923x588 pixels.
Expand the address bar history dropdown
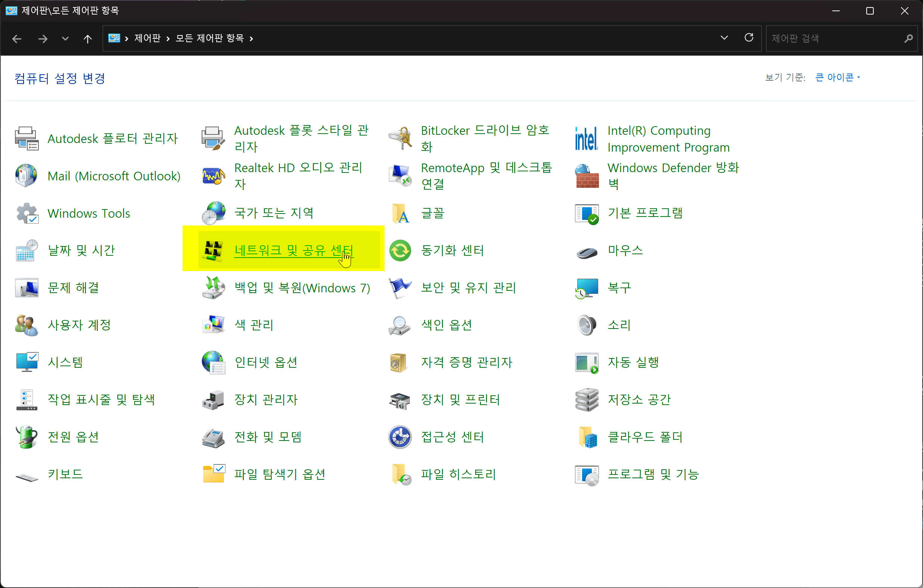(724, 38)
